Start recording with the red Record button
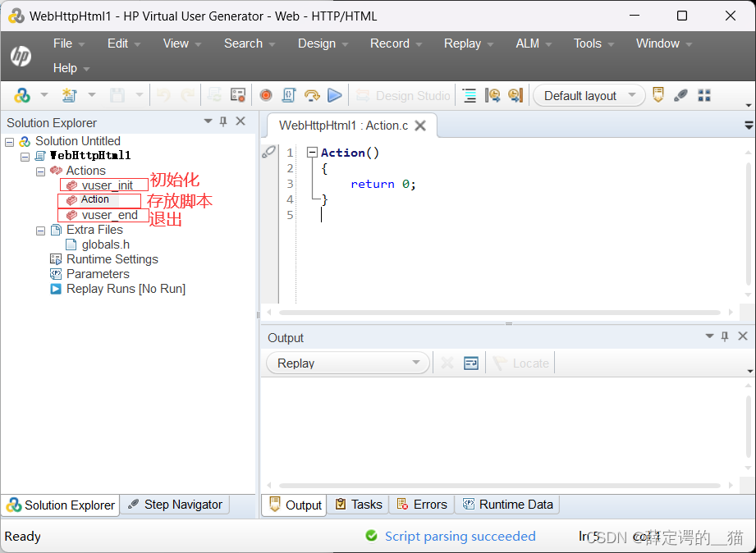Viewport: 756px width, 553px height. tap(266, 95)
